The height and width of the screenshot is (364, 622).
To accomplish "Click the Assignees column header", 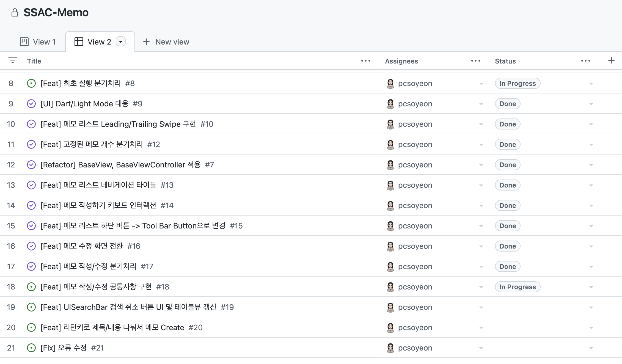I will 401,61.
